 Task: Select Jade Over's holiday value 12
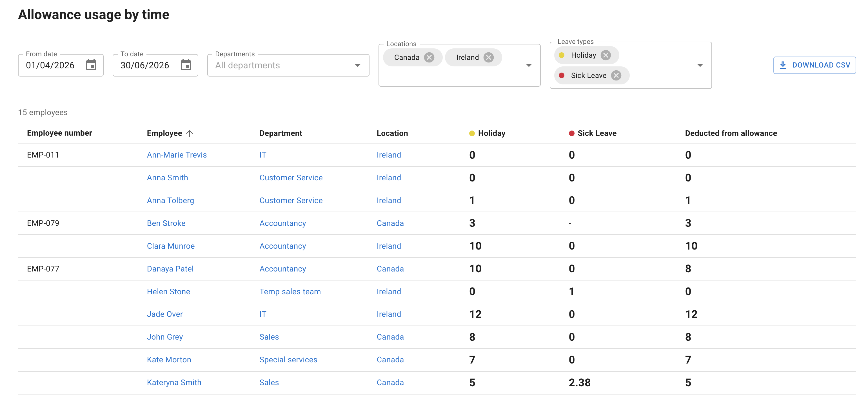tap(475, 314)
